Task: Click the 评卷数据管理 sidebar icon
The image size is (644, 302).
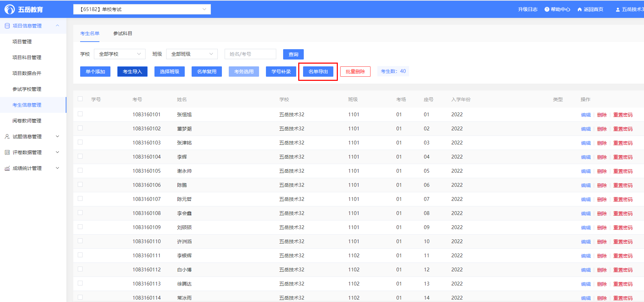Action: (x=7, y=152)
